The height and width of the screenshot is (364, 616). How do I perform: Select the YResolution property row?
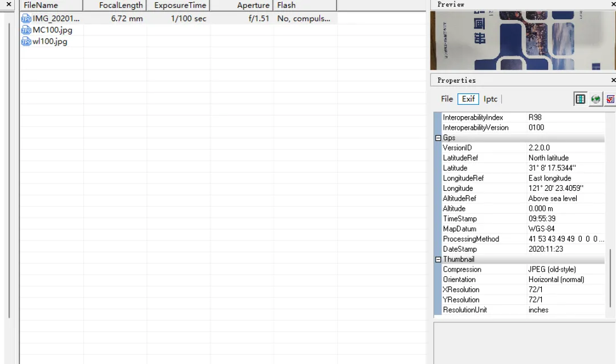click(523, 300)
